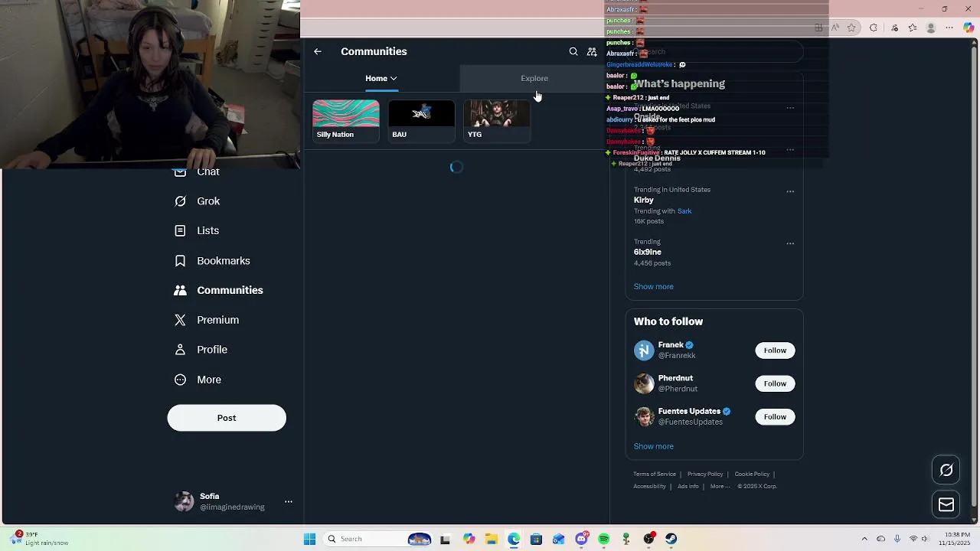The width and height of the screenshot is (980, 551).
Task: Open the floating messages envelope button
Action: [x=946, y=504]
